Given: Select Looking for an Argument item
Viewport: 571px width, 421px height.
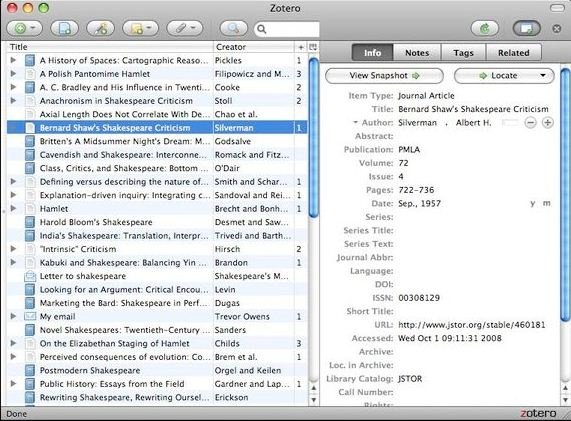Looking at the screenshot, I should pyautogui.click(x=157, y=290).
